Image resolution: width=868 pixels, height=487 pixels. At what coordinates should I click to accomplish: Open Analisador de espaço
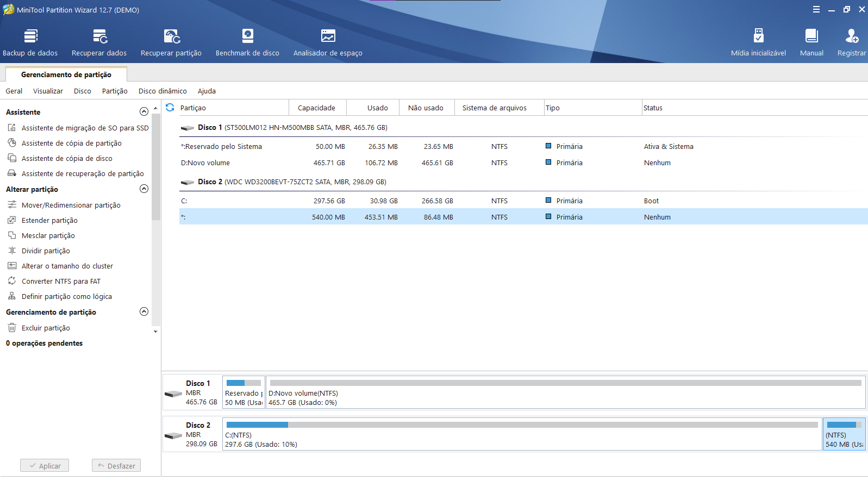[x=328, y=43]
